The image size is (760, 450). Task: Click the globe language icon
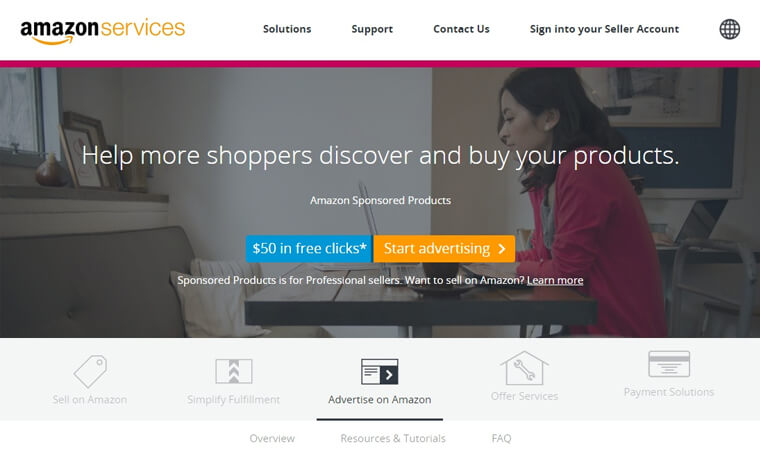729,29
